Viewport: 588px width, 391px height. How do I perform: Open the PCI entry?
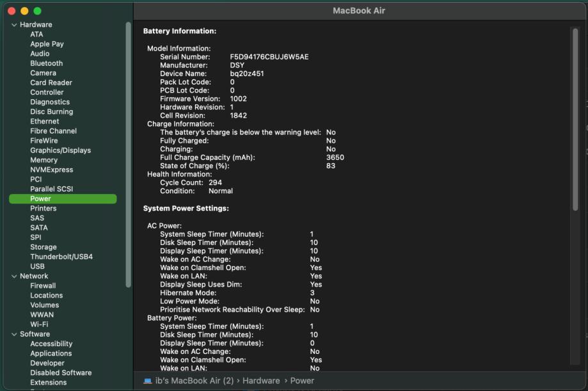click(36, 179)
